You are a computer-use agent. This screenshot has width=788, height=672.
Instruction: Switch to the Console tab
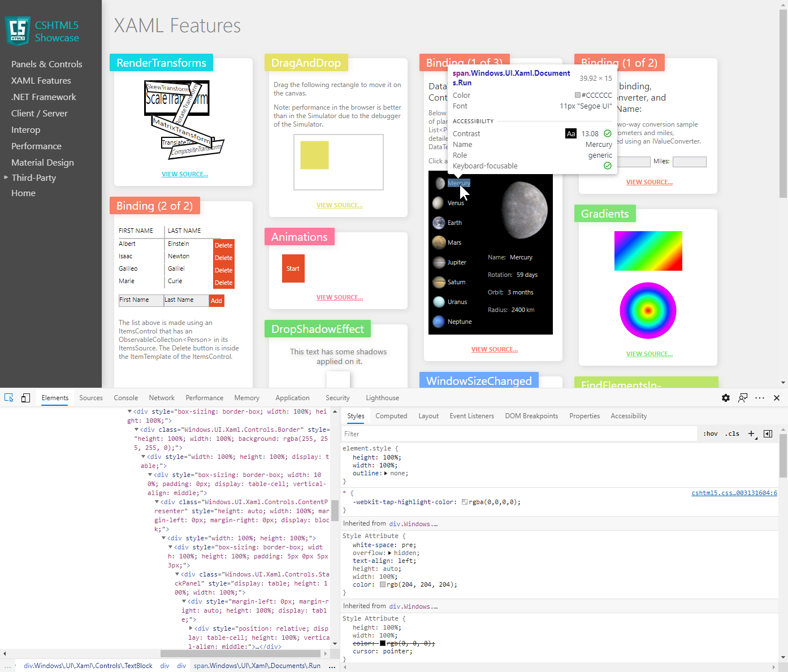tap(125, 397)
